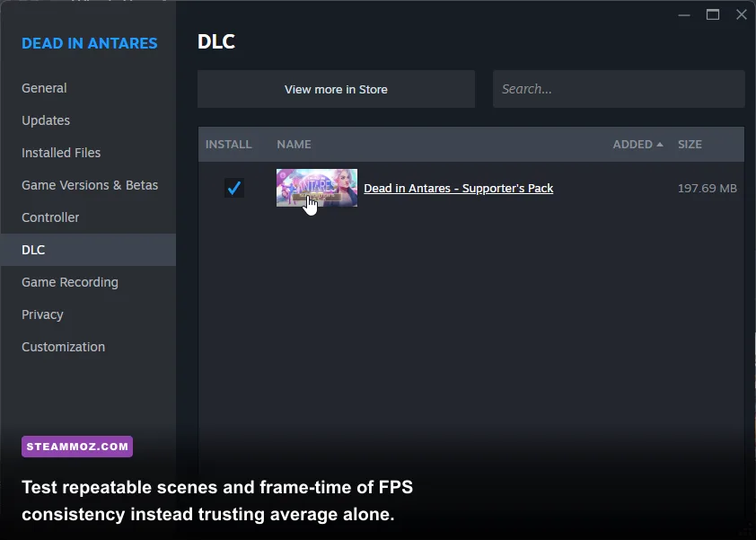Focus the DLC Search field
This screenshot has height=540, width=756.
tap(619, 89)
